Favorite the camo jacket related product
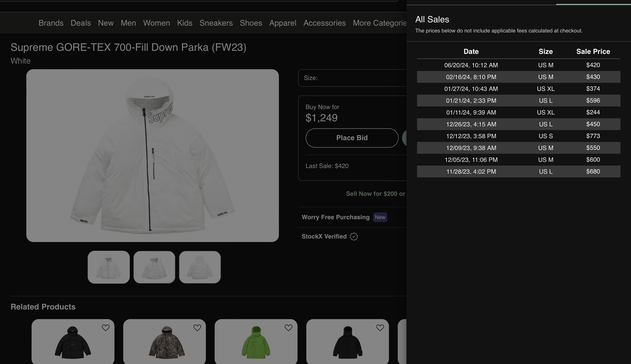Image resolution: width=631 pixels, height=364 pixels. click(197, 327)
